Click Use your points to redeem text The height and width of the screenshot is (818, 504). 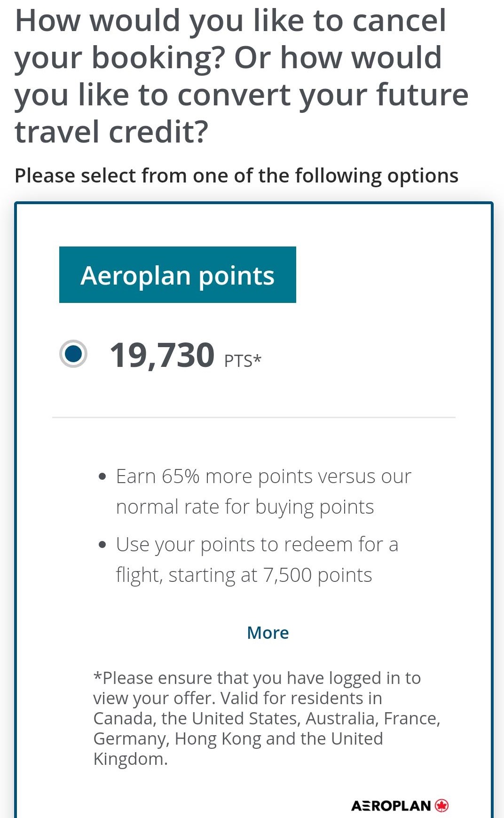257,545
